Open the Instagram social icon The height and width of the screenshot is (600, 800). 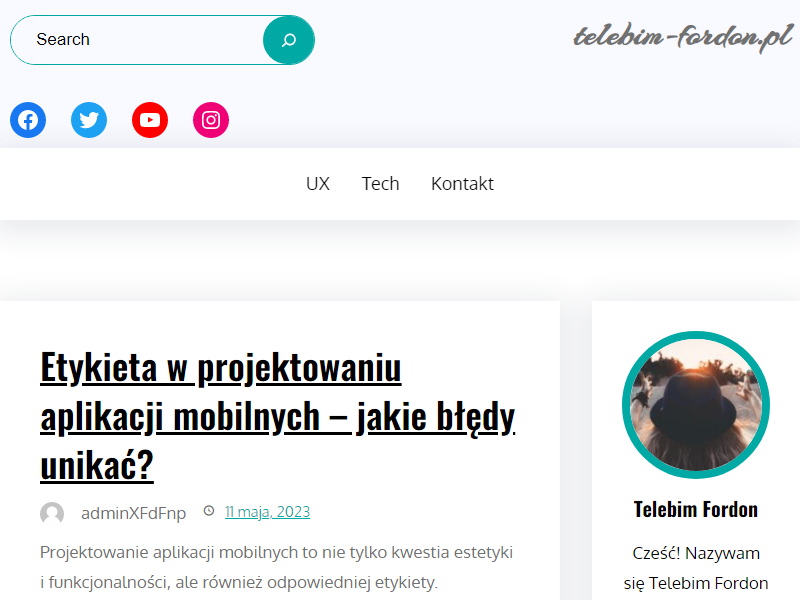211,120
